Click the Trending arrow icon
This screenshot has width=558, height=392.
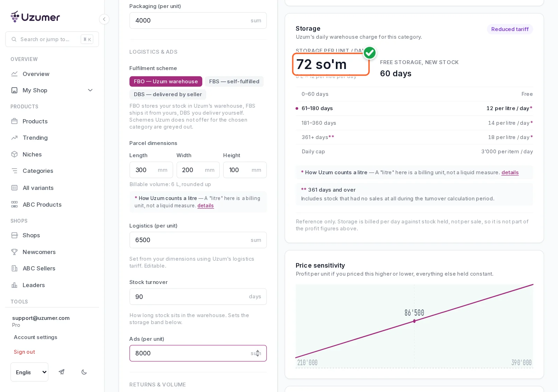click(14, 138)
